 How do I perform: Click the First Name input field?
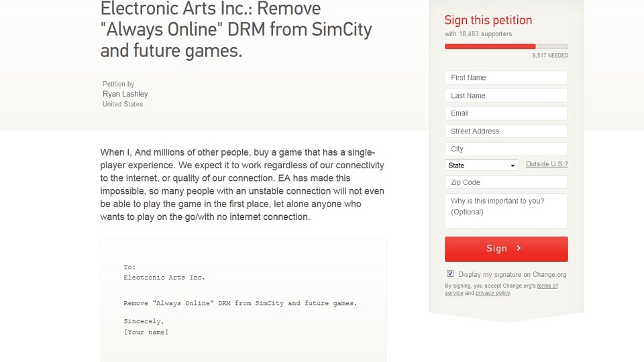(506, 78)
